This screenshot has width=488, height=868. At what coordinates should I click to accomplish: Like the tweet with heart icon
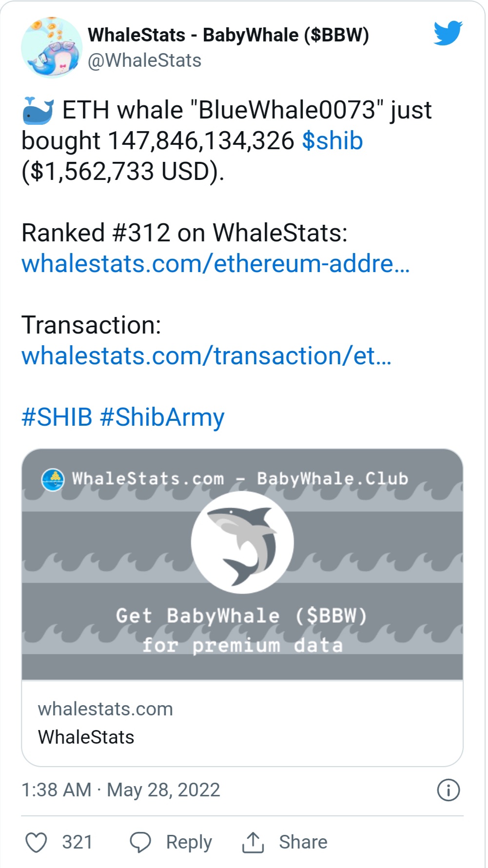point(36,842)
